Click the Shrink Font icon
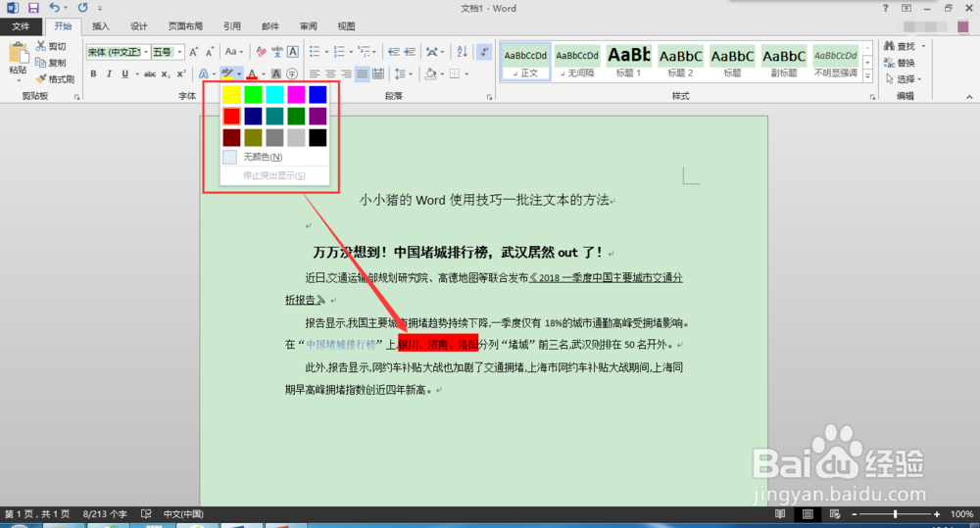The width and height of the screenshot is (980, 528). tap(210, 52)
